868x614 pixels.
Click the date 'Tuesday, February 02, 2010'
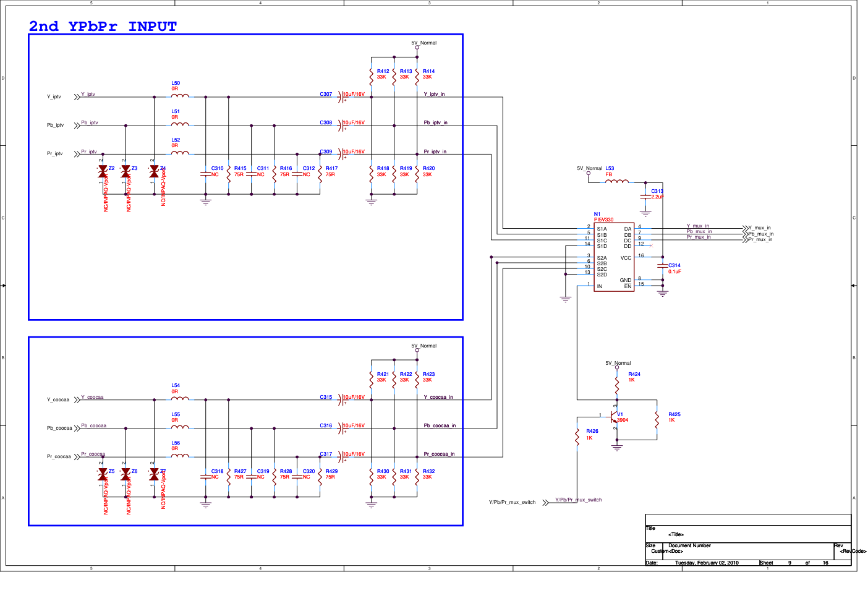[x=707, y=563]
